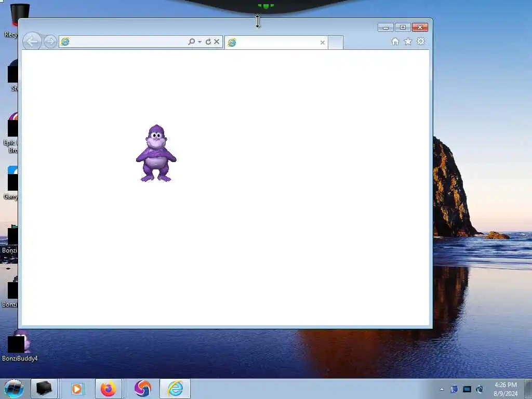The width and height of the screenshot is (532, 399).
Task: Select the BonziBuddy4 desktop shortcut
Action: click(19, 346)
